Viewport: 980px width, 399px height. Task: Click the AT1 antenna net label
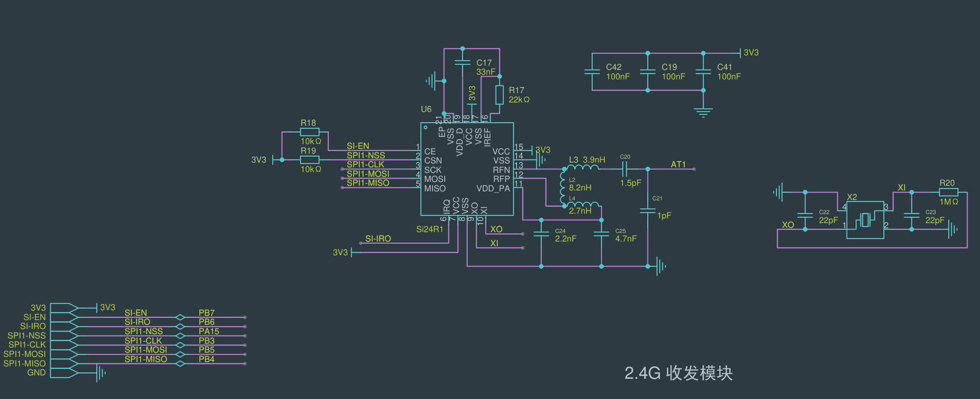678,164
